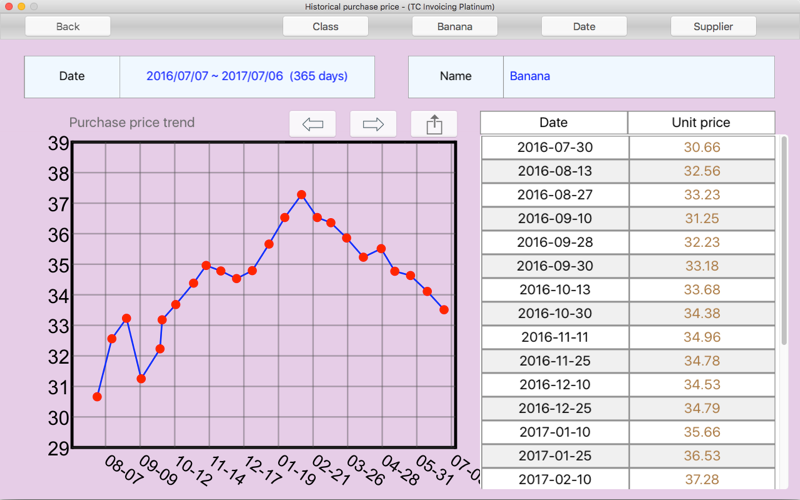Select the 2017-01-10 date cell
The image size is (800, 500).
coord(555,432)
